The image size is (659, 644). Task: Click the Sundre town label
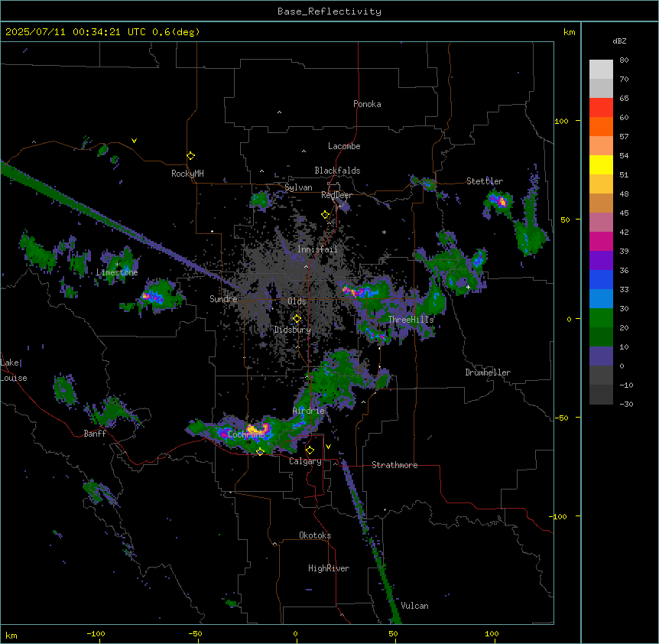(x=223, y=299)
